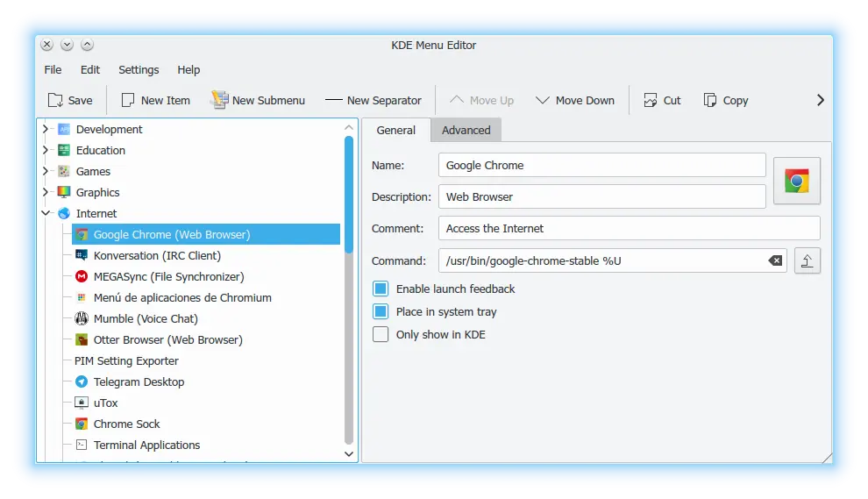This screenshot has height=499, width=868.
Task: Expand the Education tree node
Action: [x=46, y=150]
